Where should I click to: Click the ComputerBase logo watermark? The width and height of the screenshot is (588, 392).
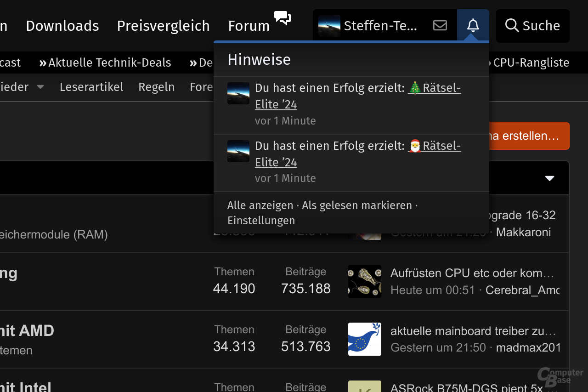(x=559, y=378)
